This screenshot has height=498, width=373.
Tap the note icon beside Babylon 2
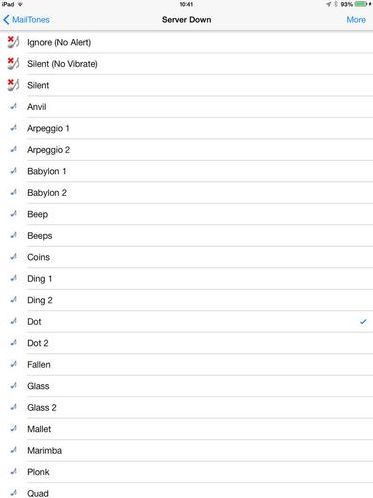click(13, 192)
